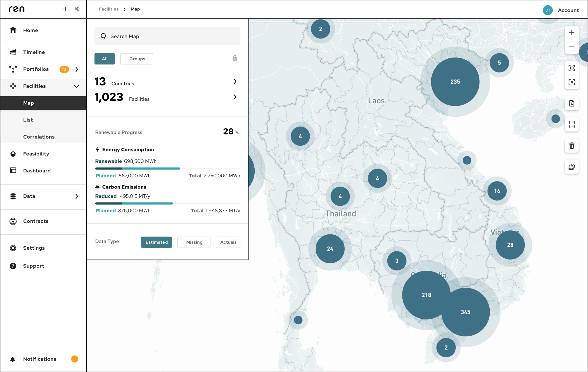
Task: Open Account from the top bar
Action: pyautogui.click(x=568, y=10)
